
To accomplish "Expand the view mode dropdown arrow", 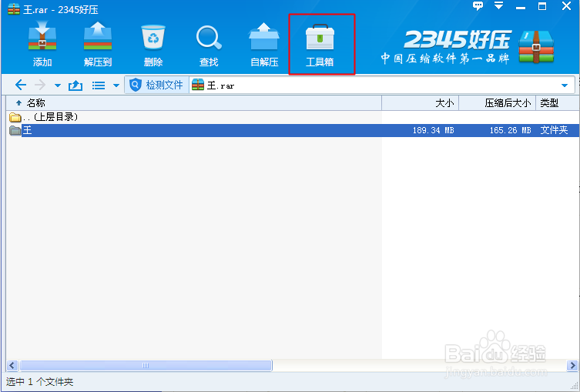I will coord(116,85).
